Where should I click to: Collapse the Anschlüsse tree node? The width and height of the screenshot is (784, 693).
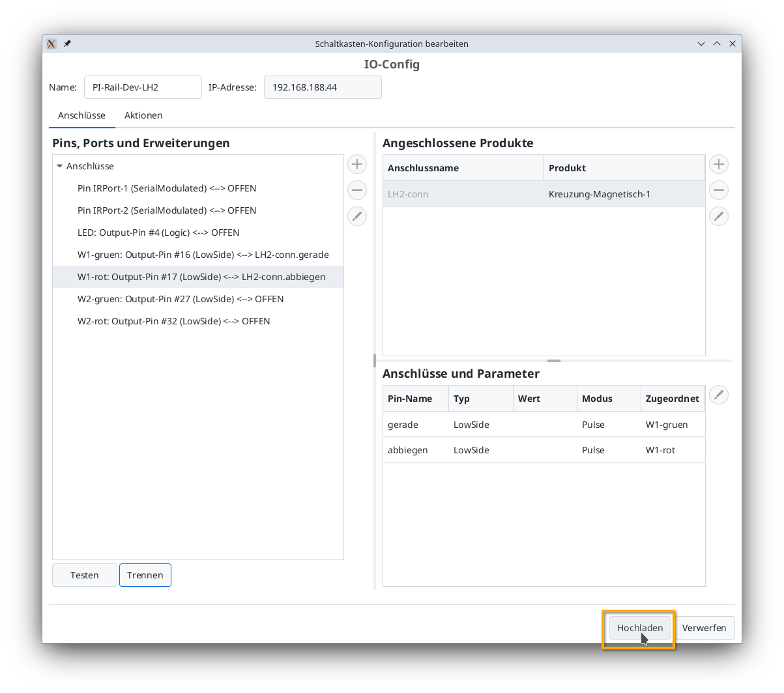(59, 166)
